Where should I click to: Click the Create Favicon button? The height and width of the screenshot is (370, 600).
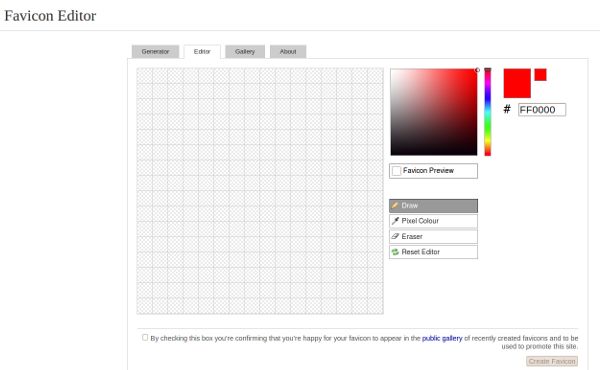coord(552,361)
